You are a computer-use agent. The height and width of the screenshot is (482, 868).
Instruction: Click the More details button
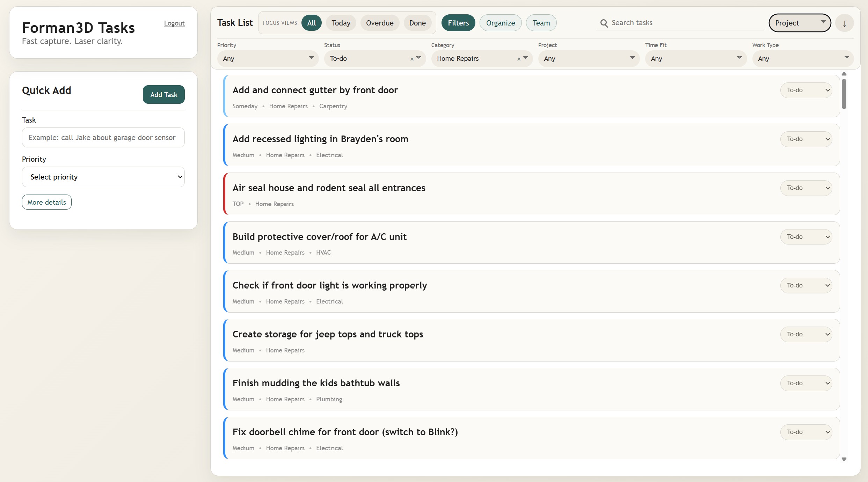click(47, 202)
